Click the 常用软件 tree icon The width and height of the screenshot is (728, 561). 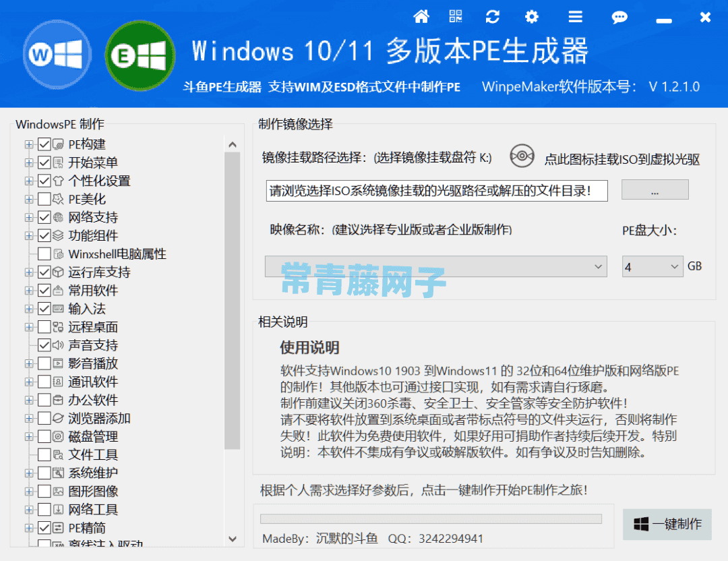[58, 291]
